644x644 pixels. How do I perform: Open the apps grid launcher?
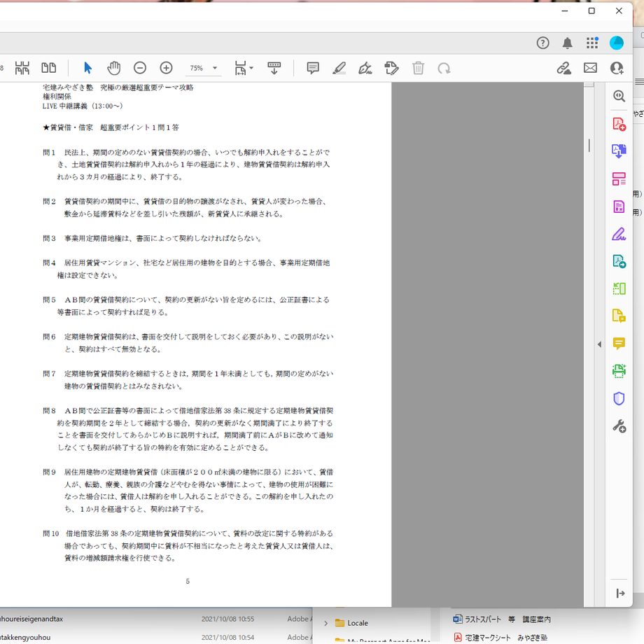(591, 43)
